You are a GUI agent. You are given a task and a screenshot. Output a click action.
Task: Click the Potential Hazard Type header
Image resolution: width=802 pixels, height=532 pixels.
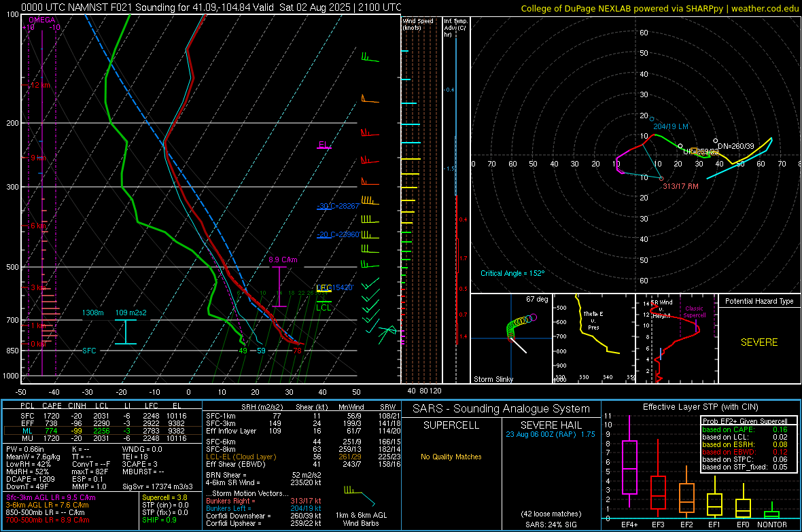pyautogui.click(x=759, y=301)
